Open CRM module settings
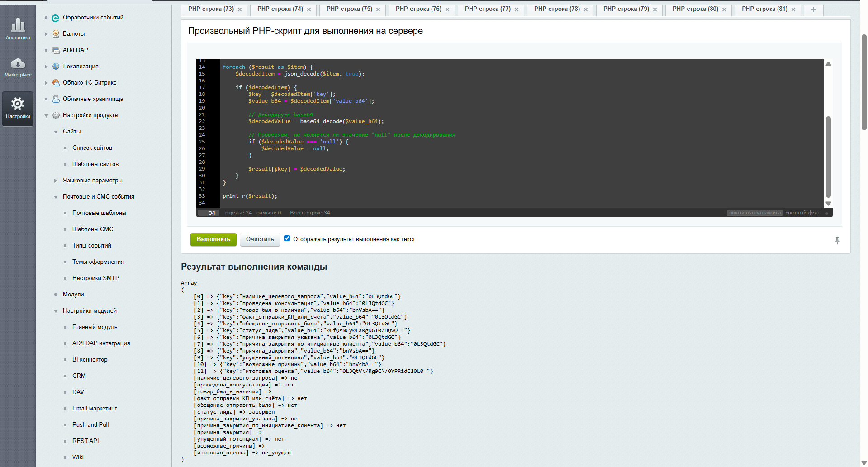Screen dimensions: 868x467 pyautogui.click(x=79, y=376)
